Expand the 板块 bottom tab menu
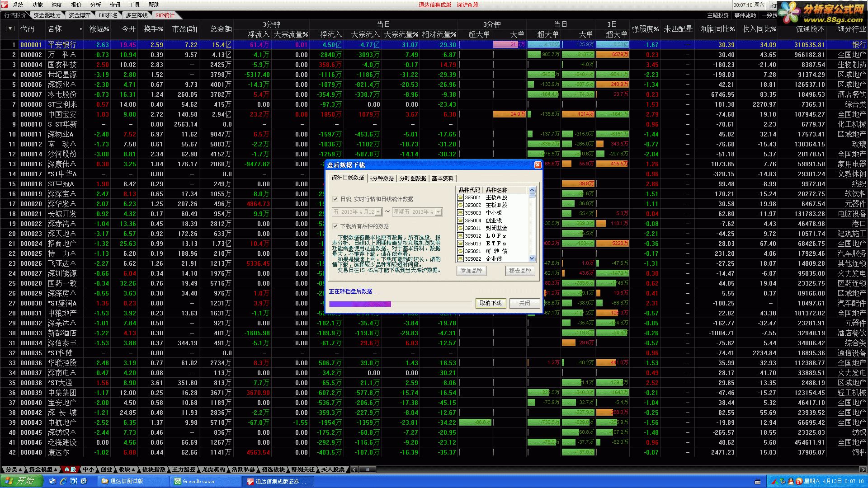The height and width of the screenshot is (488, 868). (127, 469)
